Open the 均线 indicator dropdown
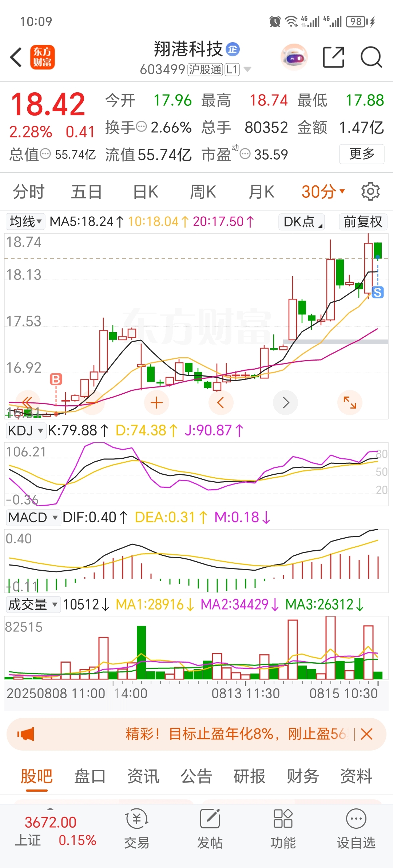Viewport: 393px width, 868px height. (25, 221)
